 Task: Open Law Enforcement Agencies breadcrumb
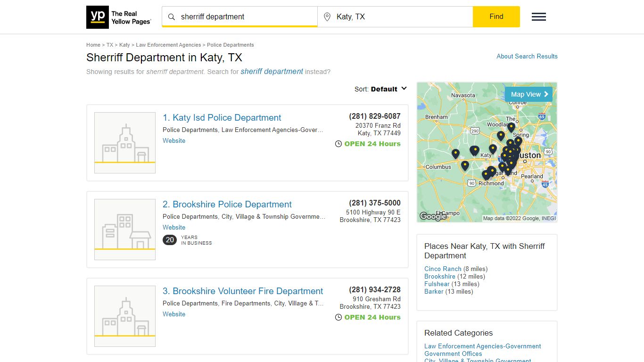click(168, 45)
